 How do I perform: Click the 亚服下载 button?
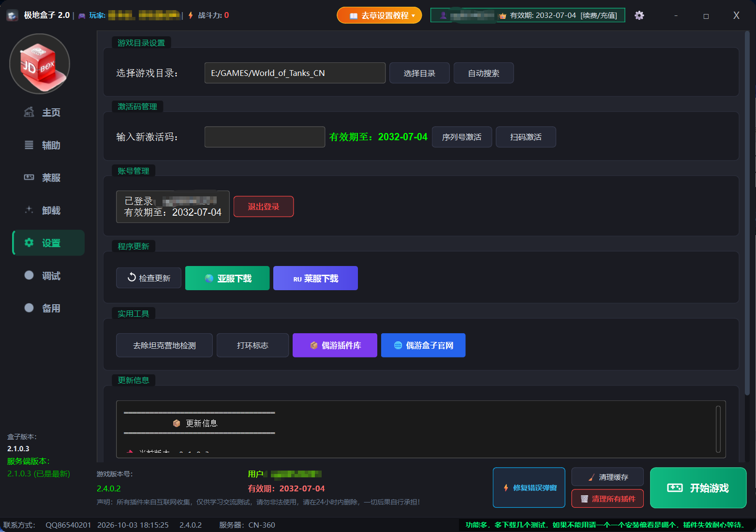click(227, 278)
